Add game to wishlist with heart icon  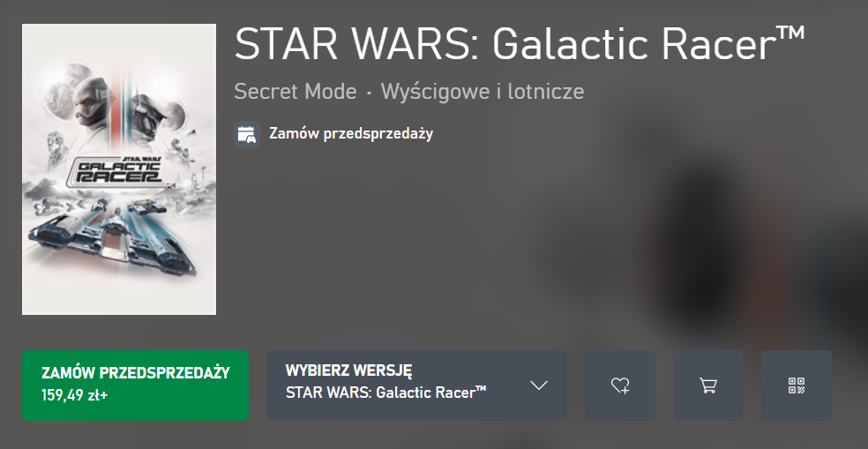pos(619,385)
